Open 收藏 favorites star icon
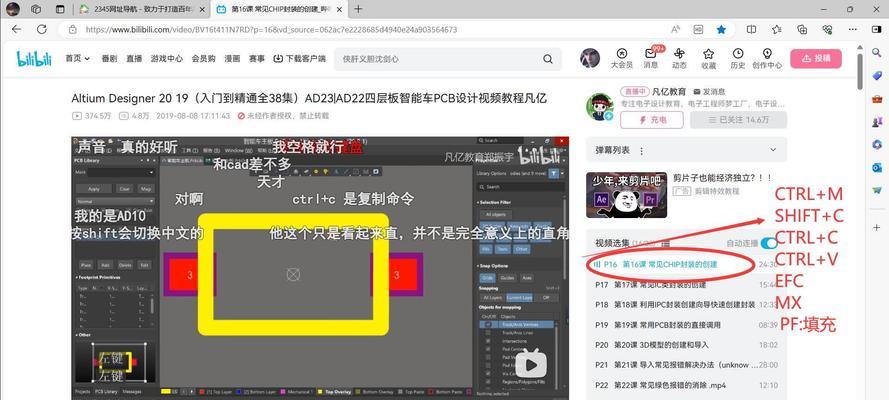Screen dimensions: 889x400 pyautogui.click(x=709, y=58)
